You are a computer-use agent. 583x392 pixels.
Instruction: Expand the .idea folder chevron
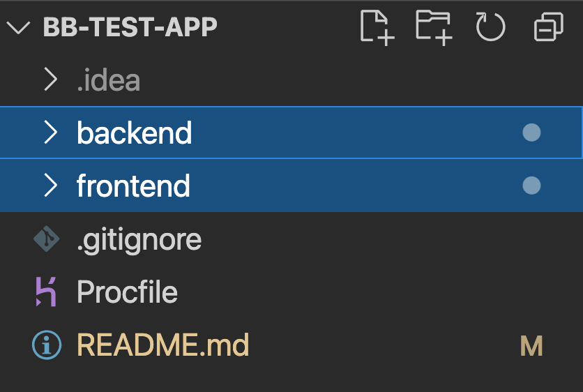click(51, 80)
